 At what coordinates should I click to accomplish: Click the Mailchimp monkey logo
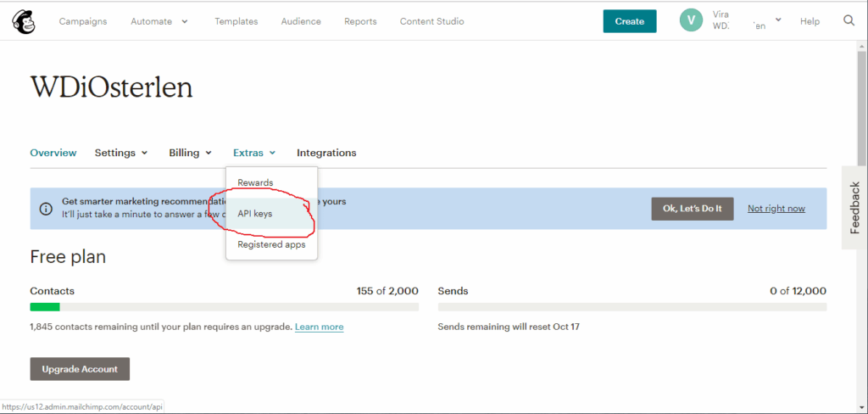coord(23,21)
